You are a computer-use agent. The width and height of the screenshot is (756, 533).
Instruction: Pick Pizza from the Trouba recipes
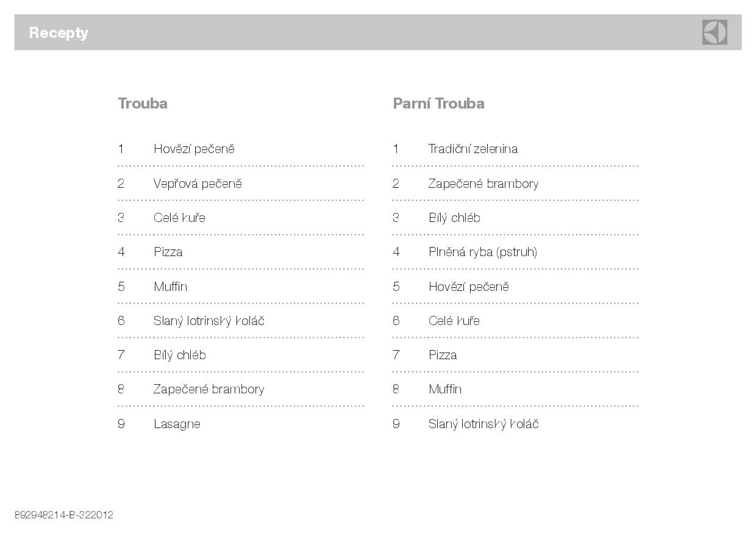coord(168,252)
